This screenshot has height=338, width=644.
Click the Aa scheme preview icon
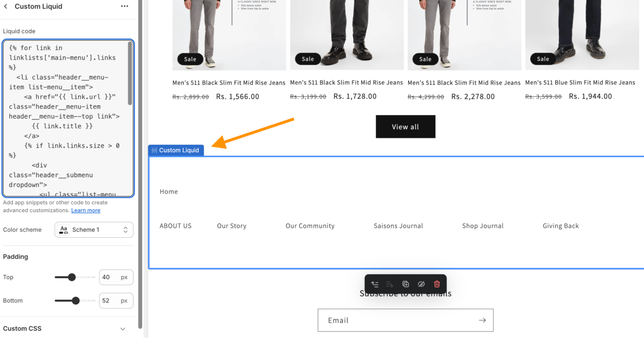pyautogui.click(x=64, y=230)
